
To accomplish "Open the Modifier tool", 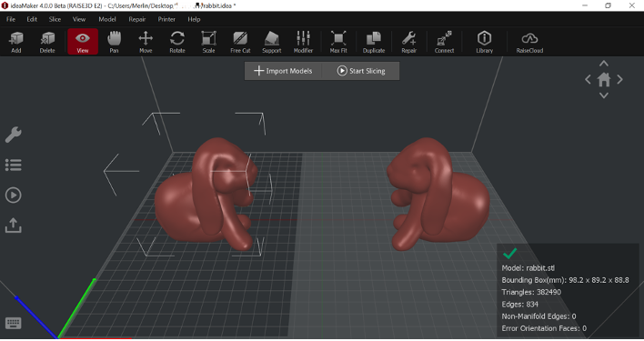I will tap(303, 42).
